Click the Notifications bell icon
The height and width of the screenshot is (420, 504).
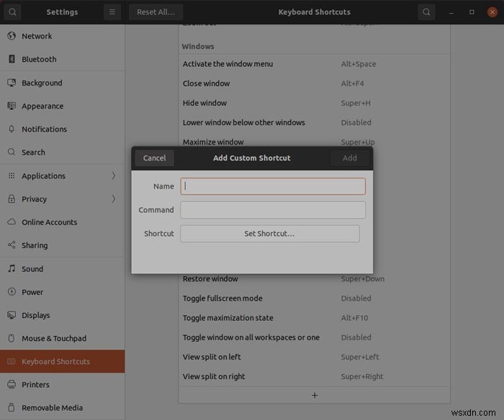click(12, 129)
